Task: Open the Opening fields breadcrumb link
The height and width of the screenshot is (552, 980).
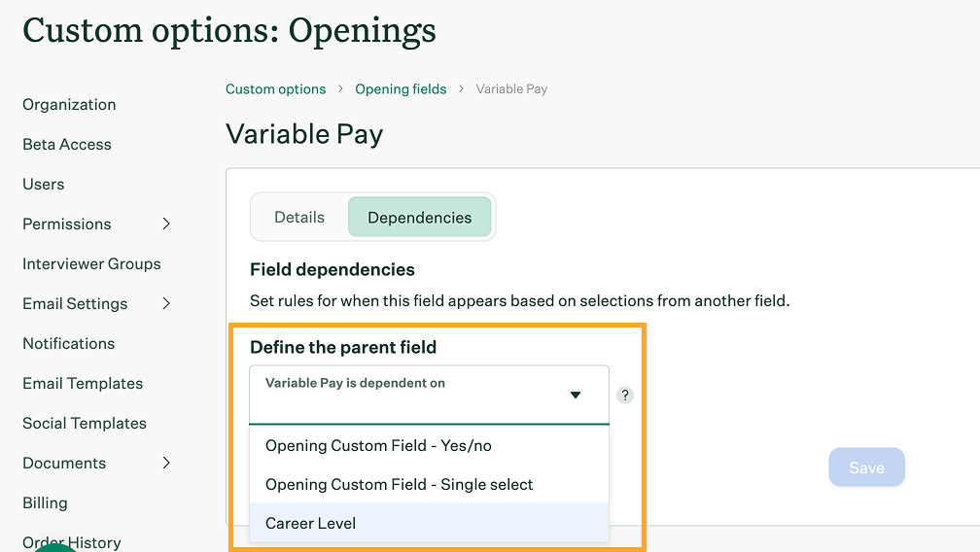Action: coord(401,89)
